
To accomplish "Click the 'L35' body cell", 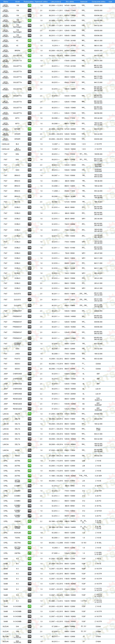I will [x=84, y=481].
